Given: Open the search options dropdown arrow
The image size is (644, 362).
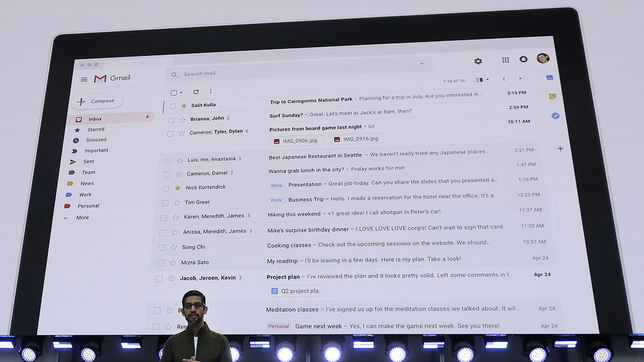Looking at the screenshot, I should point(422,64).
